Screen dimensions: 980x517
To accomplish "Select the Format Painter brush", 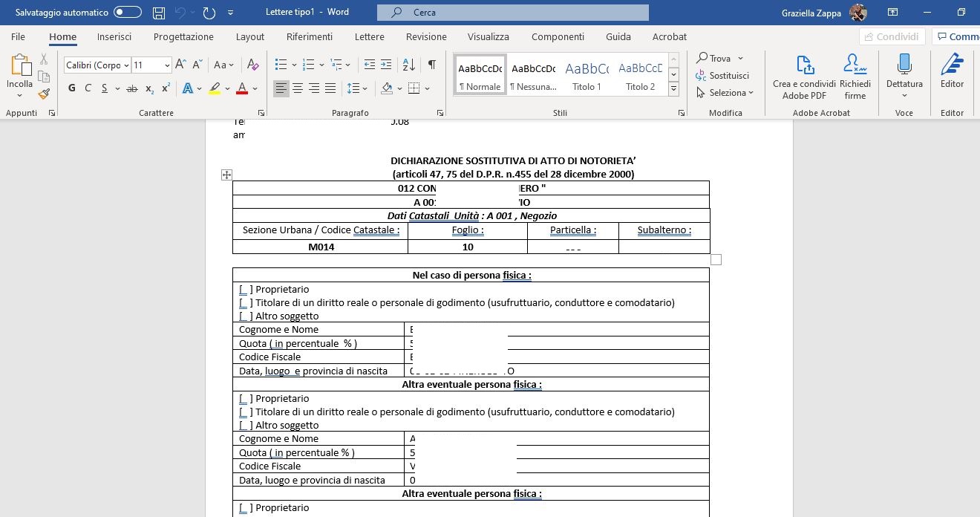I will (x=44, y=94).
